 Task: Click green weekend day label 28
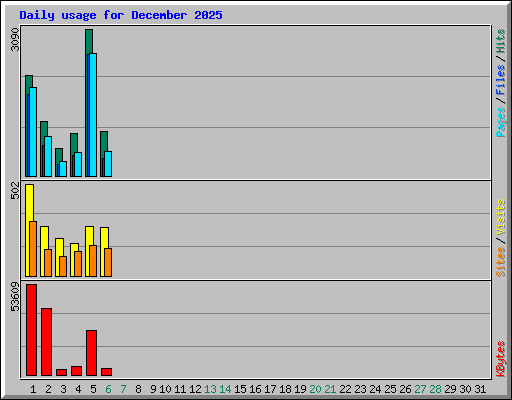point(435,389)
